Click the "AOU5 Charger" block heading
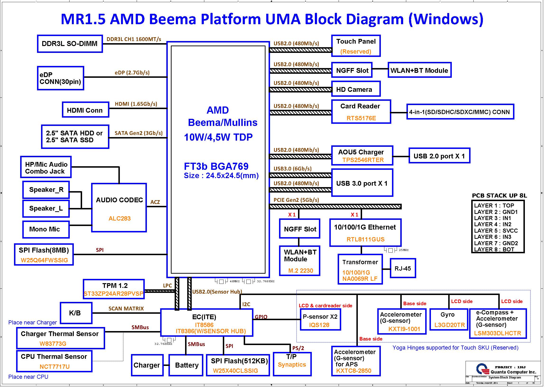This screenshot has width=555, height=392. tap(361, 152)
